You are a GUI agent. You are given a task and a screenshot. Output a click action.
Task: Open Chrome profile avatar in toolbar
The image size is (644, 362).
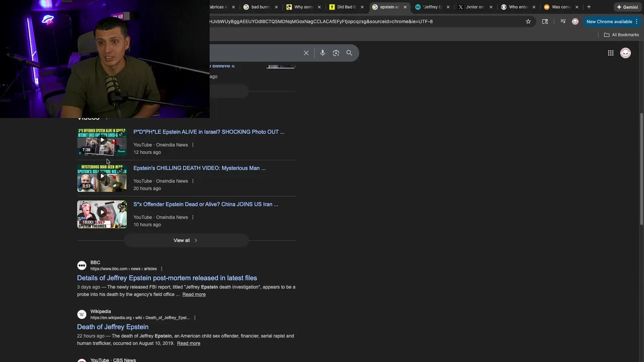575,22
